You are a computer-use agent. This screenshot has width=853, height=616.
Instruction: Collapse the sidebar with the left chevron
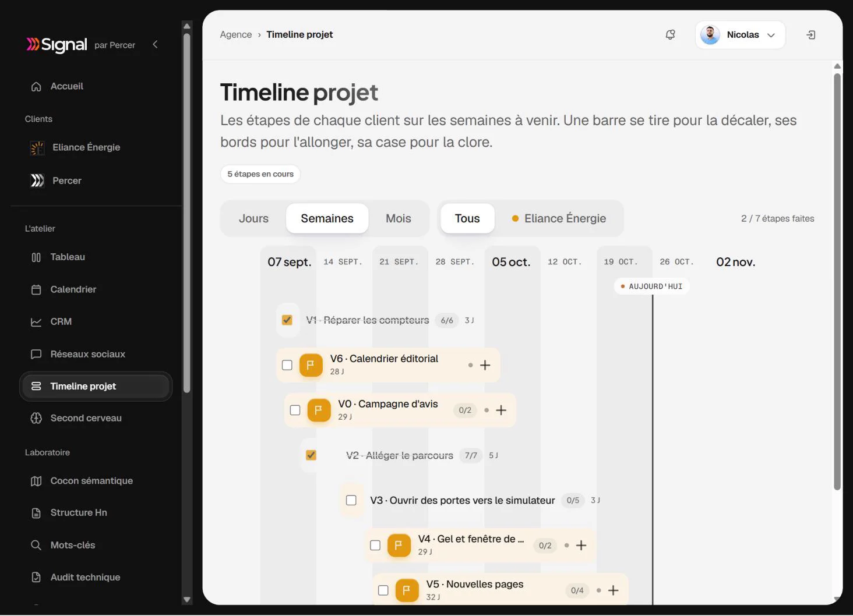click(x=155, y=44)
